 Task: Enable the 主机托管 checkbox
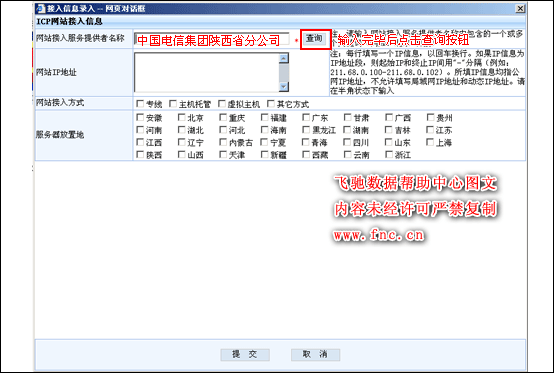[173, 103]
